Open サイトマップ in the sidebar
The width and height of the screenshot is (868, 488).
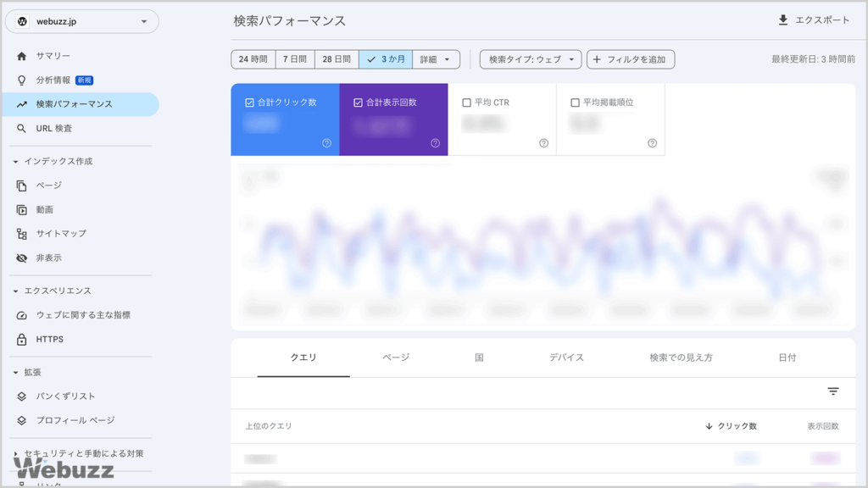pos(61,234)
